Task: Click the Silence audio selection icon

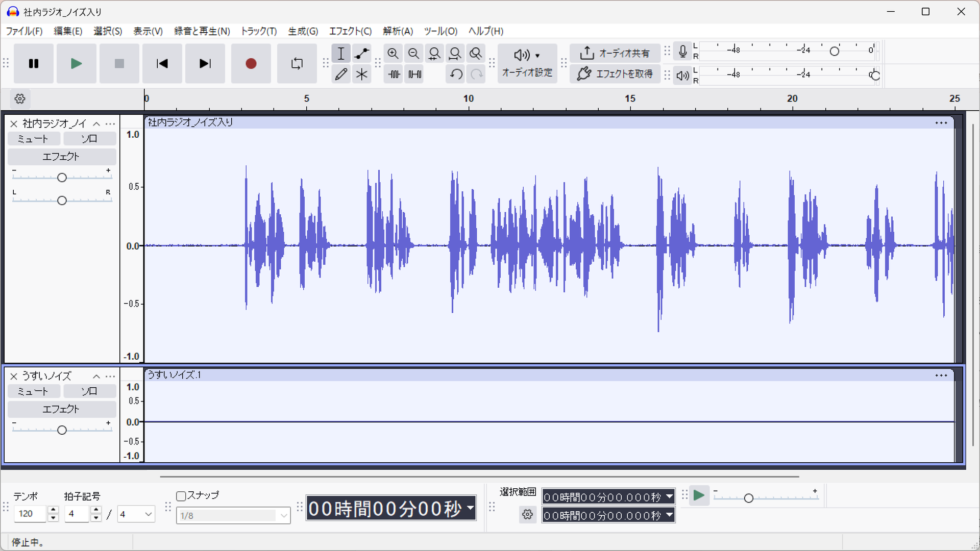Action: pos(414,74)
